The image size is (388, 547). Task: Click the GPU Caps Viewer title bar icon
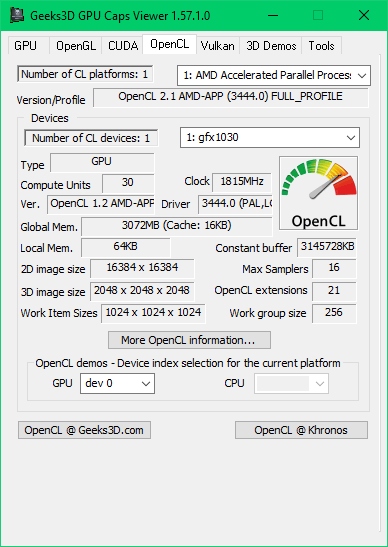(x=17, y=15)
